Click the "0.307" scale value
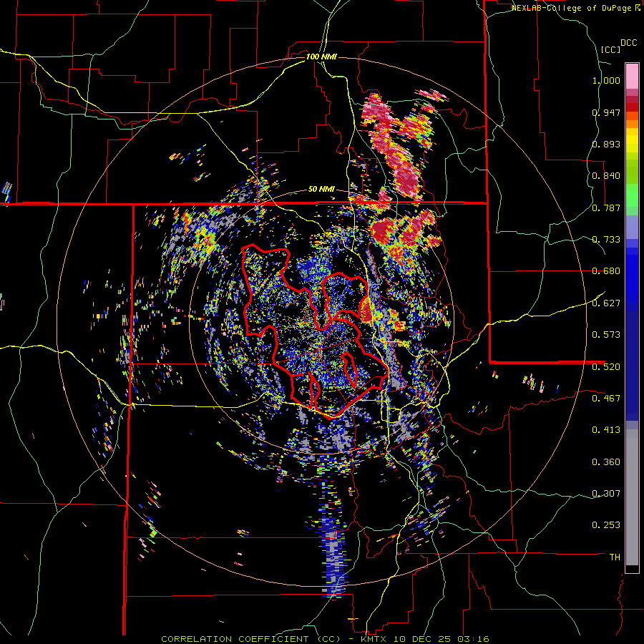 [x=606, y=493]
